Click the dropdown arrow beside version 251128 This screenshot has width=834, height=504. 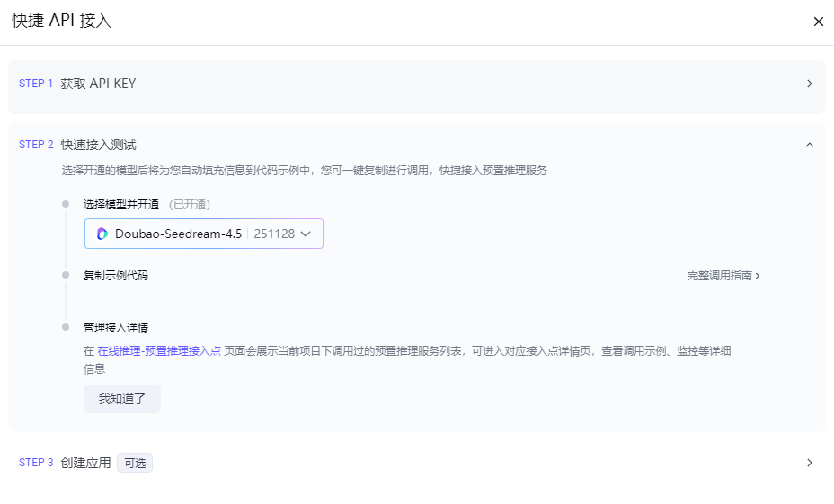(306, 234)
